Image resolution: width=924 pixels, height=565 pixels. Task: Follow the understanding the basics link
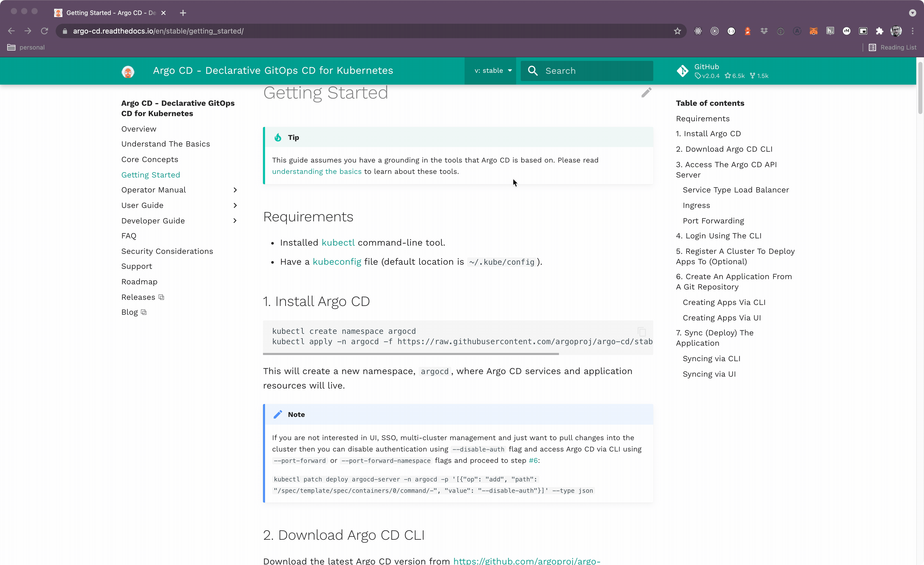click(x=317, y=172)
